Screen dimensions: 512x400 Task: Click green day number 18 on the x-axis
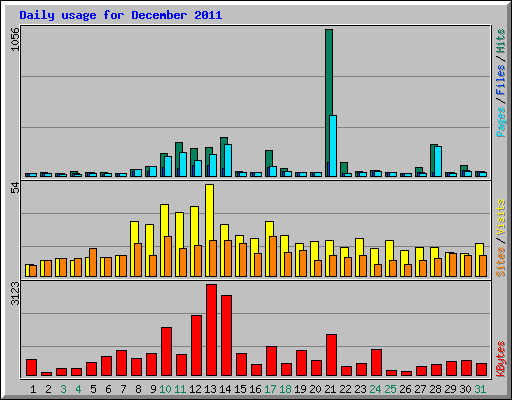point(285,389)
